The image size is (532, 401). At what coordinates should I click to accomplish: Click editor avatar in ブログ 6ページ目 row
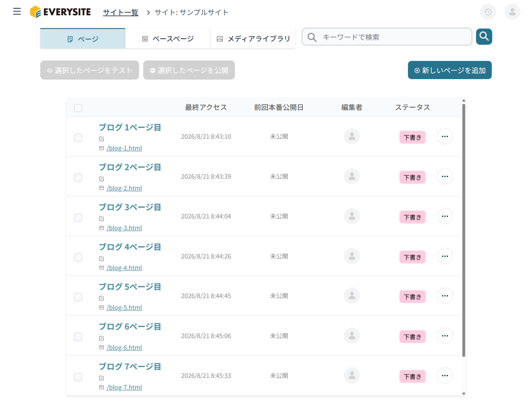[352, 336]
